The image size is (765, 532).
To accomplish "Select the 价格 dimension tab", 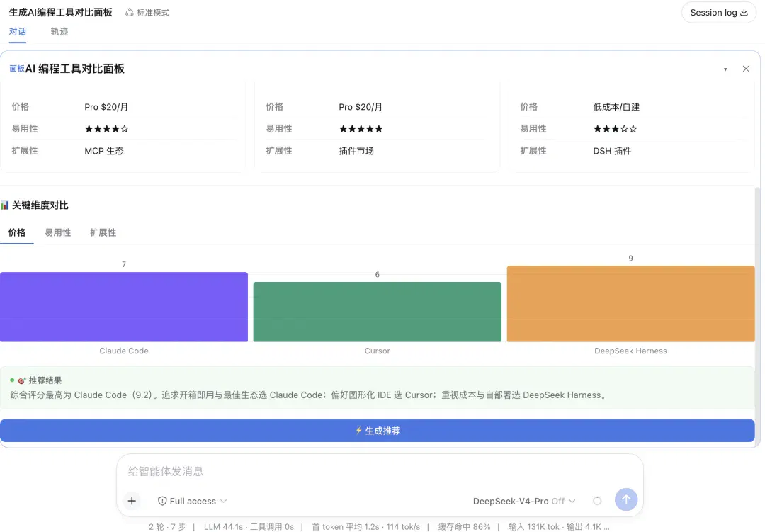I will pyautogui.click(x=17, y=233).
